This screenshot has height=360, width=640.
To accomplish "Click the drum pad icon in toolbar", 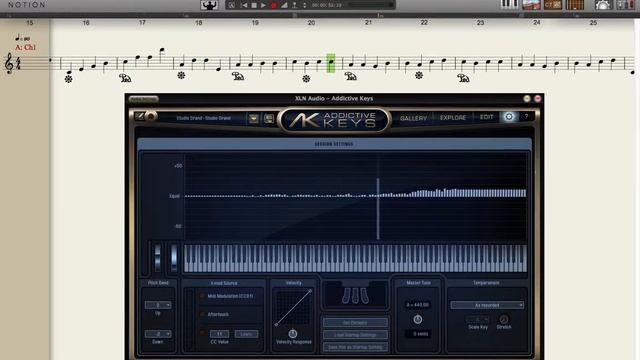I will coord(603,5).
